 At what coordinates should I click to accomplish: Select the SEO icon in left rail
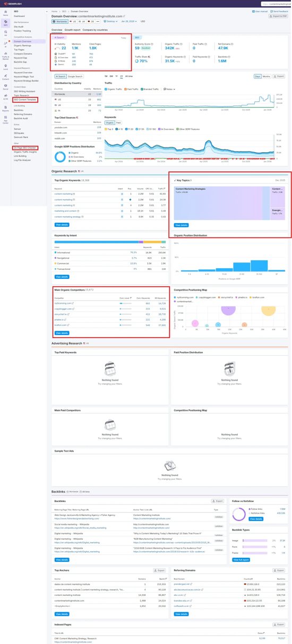click(x=6, y=23)
